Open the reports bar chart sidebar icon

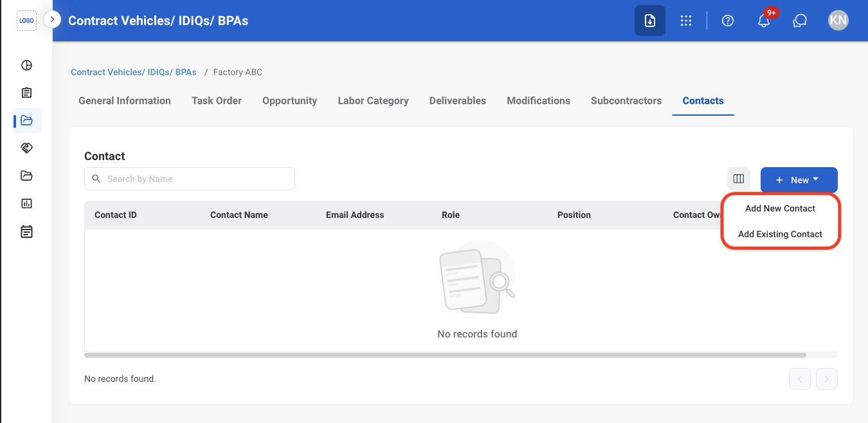pos(26,203)
